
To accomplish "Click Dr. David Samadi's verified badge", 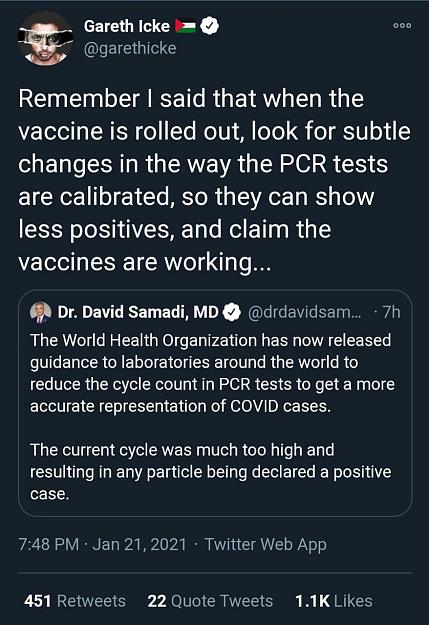I will pyautogui.click(x=232, y=312).
